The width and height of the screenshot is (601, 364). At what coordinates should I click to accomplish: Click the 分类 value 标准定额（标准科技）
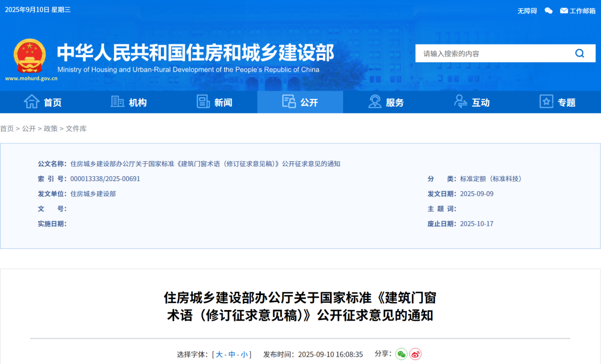[492, 179]
